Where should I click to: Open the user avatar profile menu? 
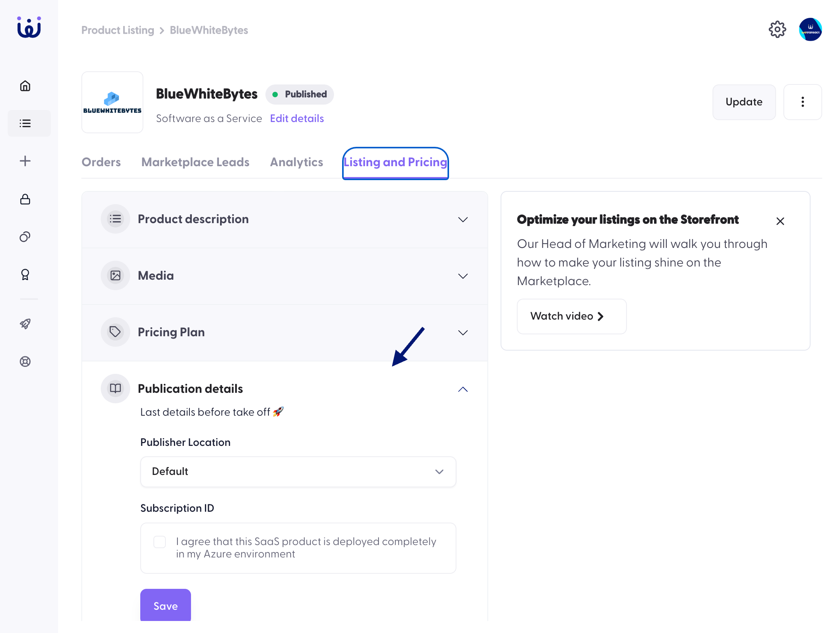click(810, 29)
